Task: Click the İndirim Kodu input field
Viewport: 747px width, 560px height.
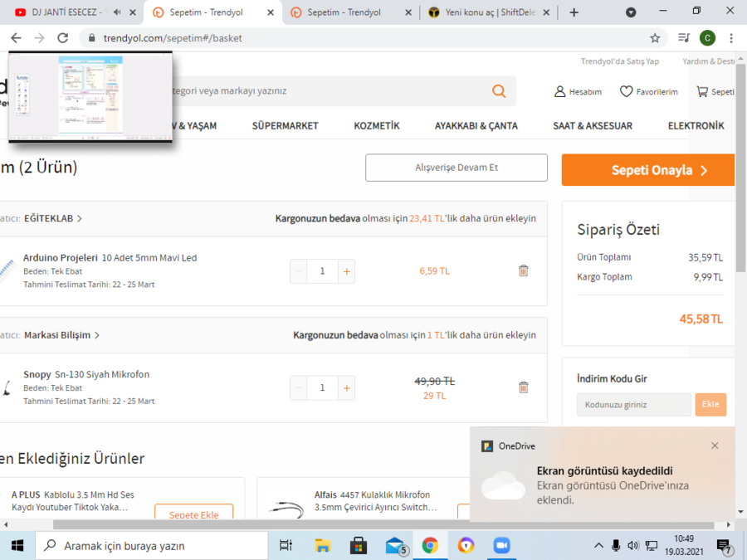Action: pos(633,405)
